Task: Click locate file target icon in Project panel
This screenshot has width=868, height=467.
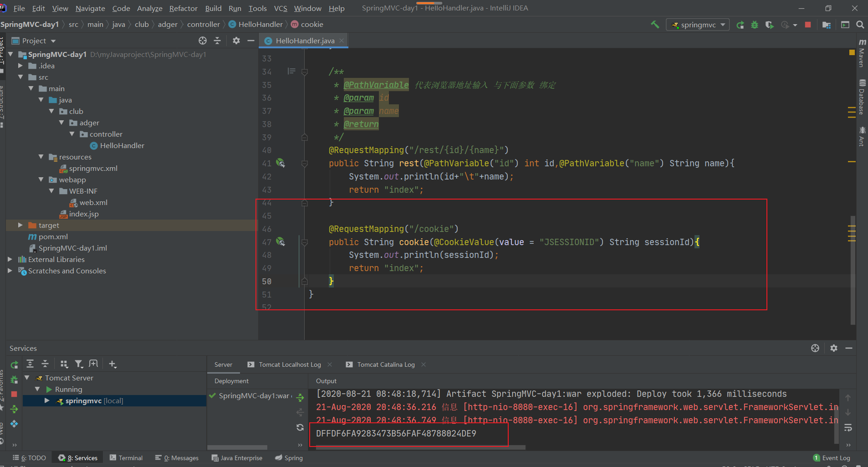Action: tap(203, 41)
